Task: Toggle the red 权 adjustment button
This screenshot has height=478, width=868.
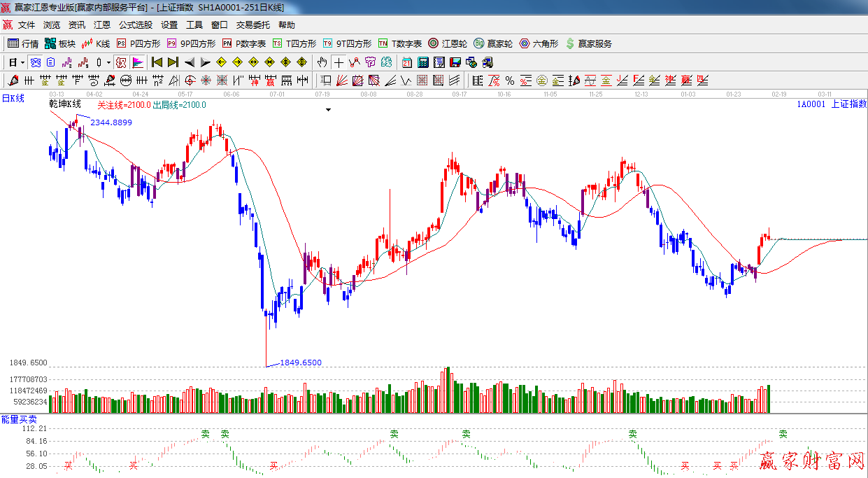Action: click(121, 62)
